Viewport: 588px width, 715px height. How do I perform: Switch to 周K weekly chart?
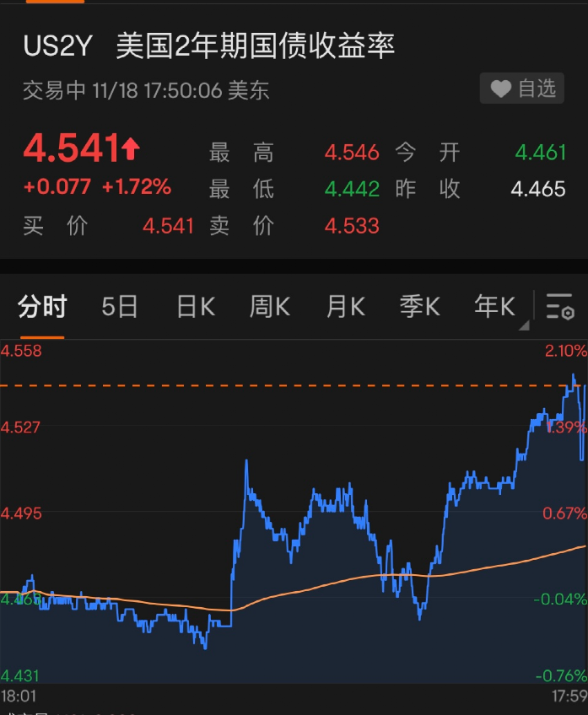[x=270, y=307]
